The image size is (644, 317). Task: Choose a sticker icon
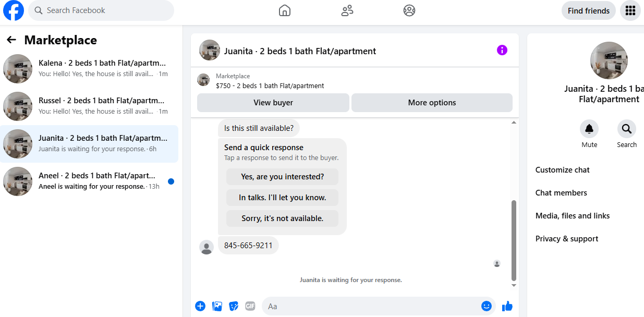tap(234, 306)
